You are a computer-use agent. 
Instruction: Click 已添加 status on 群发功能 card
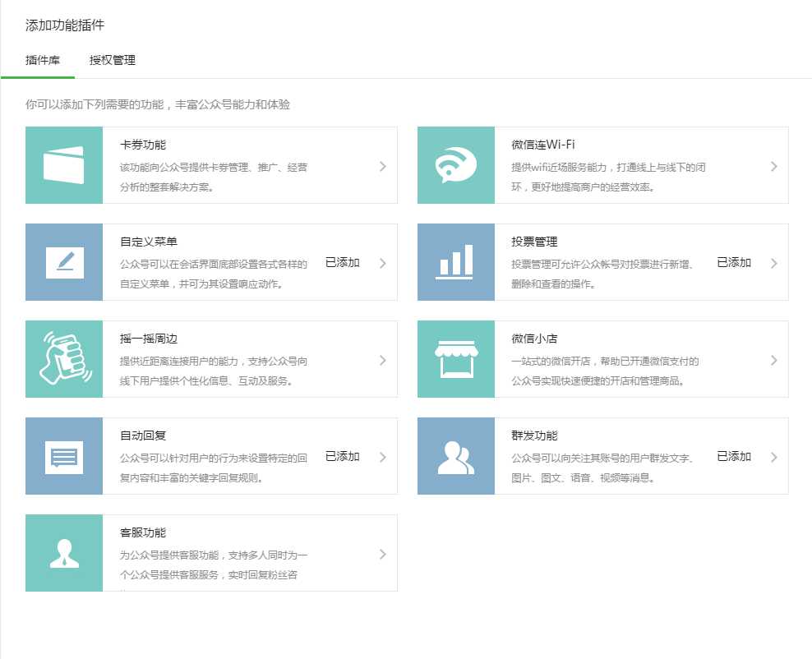[734, 456]
